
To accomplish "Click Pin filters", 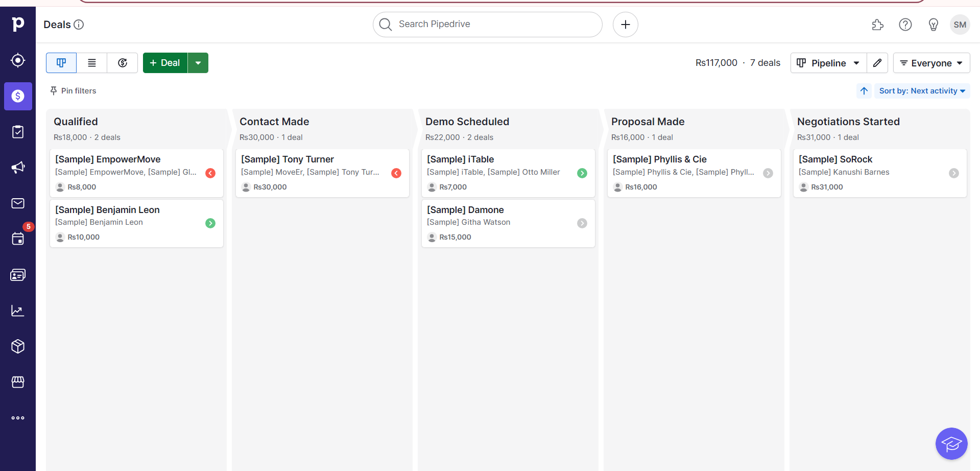I will tap(73, 91).
